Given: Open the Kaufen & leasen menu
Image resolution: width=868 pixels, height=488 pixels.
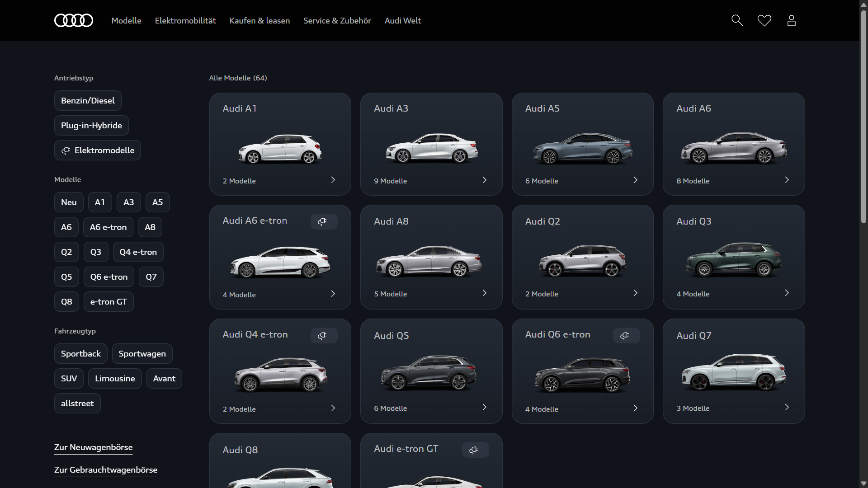Looking at the screenshot, I should pos(259,20).
